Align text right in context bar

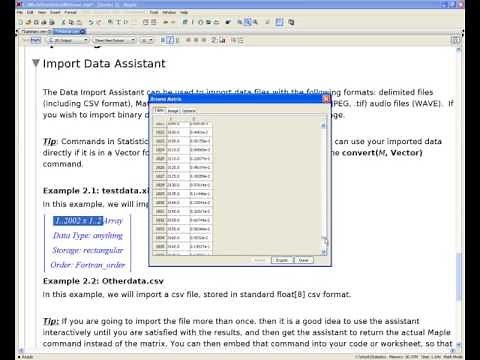[x=204, y=40]
